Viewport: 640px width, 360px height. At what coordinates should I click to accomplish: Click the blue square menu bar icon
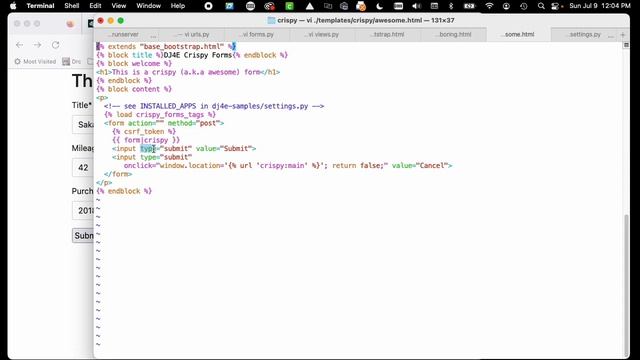pos(229,6)
